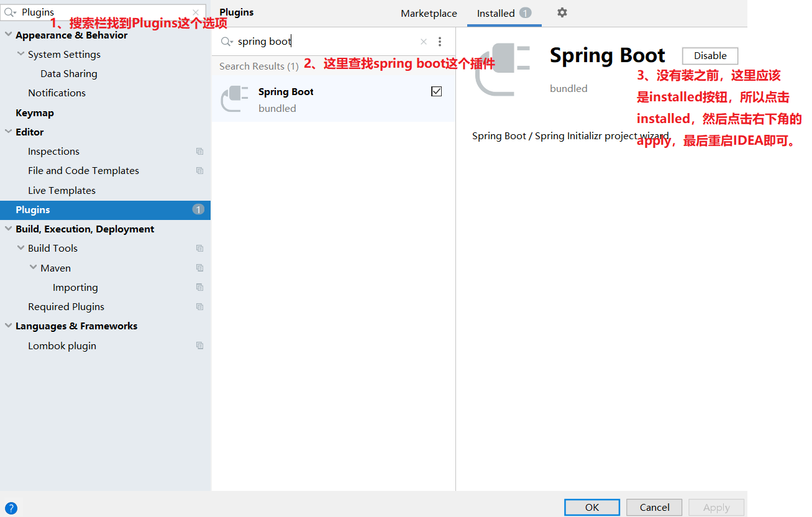Click the Importing project-level icon
The height and width of the screenshot is (517, 812).
pos(199,287)
